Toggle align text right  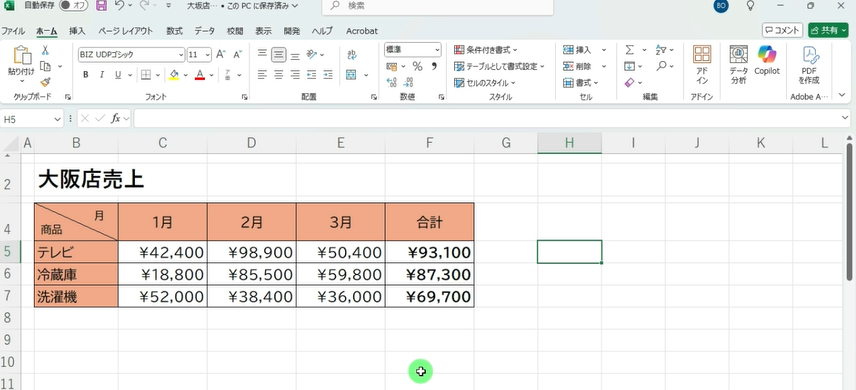pos(295,75)
